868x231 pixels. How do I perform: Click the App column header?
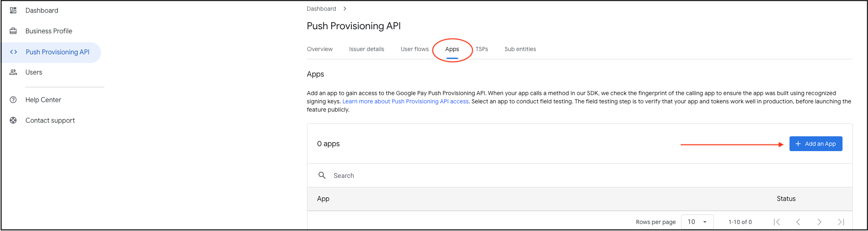(323, 198)
